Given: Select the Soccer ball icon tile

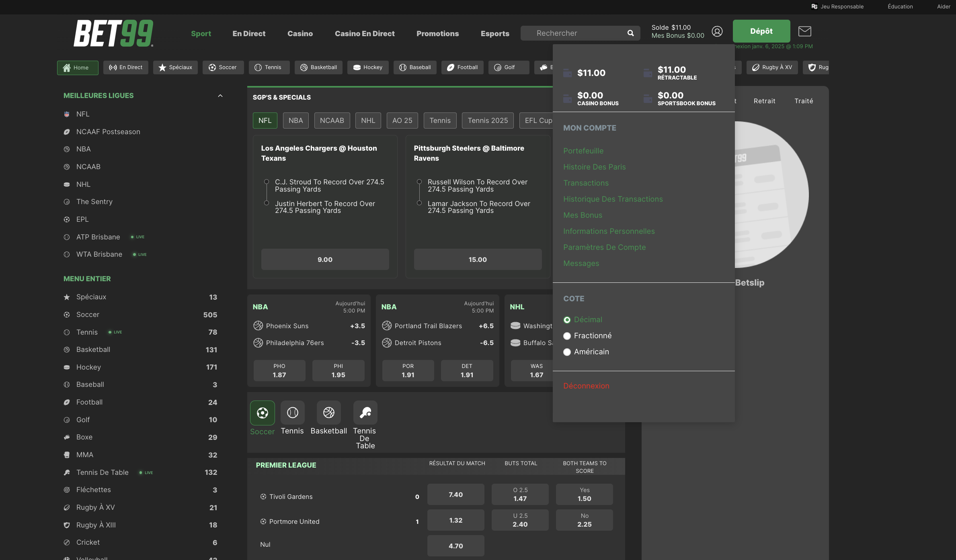Looking at the screenshot, I should coord(263,413).
